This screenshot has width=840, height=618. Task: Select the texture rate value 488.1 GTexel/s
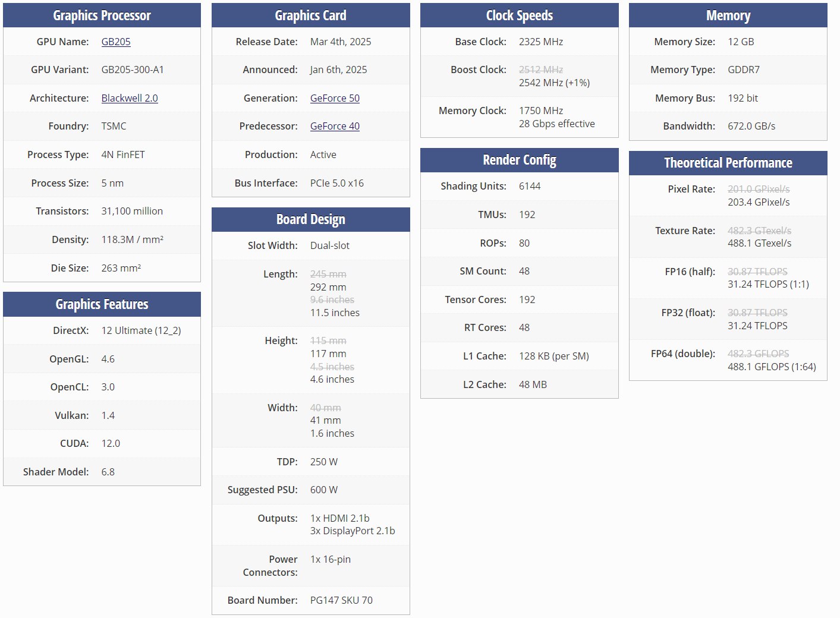[x=760, y=243]
